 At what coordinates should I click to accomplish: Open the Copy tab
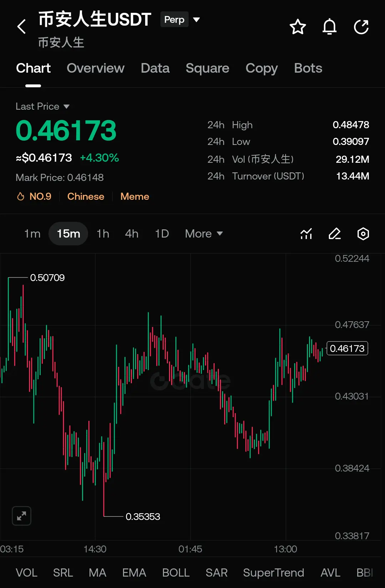[x=262, y=68]
